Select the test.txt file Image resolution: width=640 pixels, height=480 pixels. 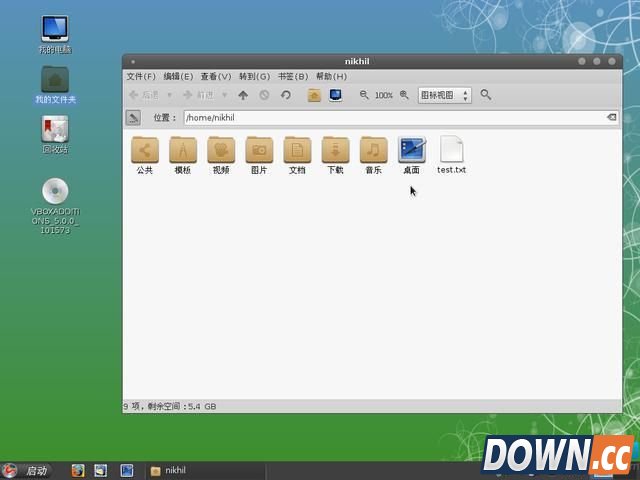pos(451,153)
